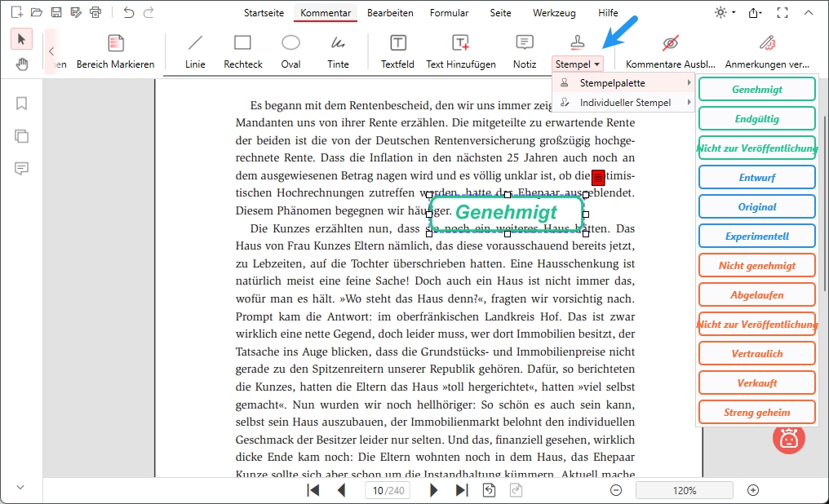This screenshot has width=829, height=504.
Task: Click the Text Hinzufügen tool
Action: pyautogui.click(x=461, y=51)
